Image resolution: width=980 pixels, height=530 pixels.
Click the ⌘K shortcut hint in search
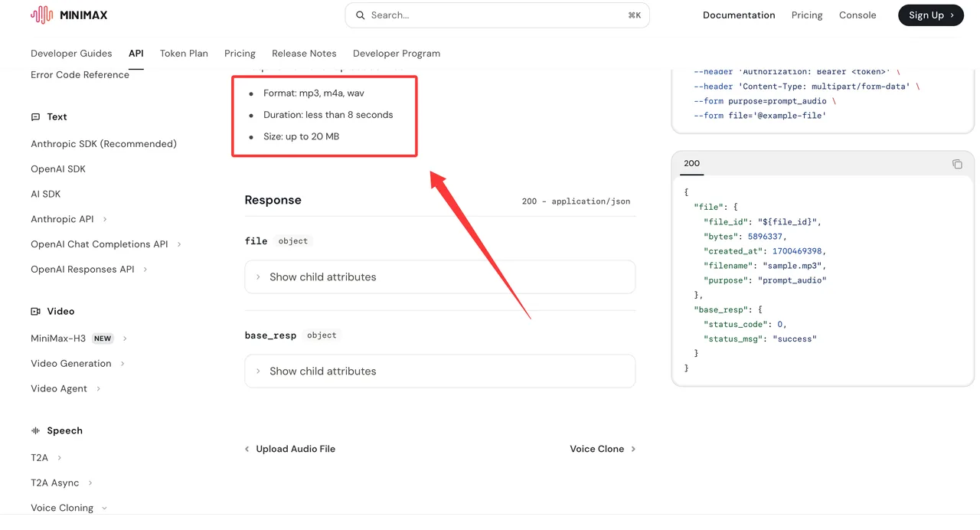tap(634, 15)
